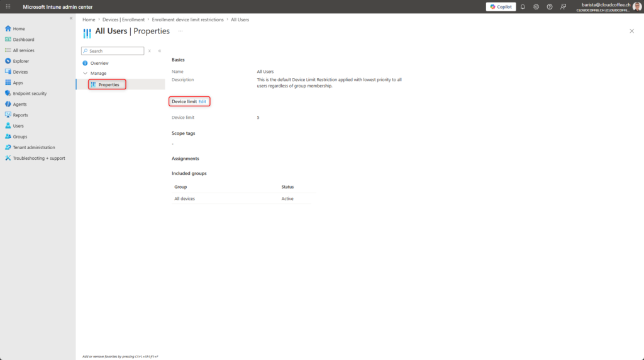Click the Overview info icon

85,64
